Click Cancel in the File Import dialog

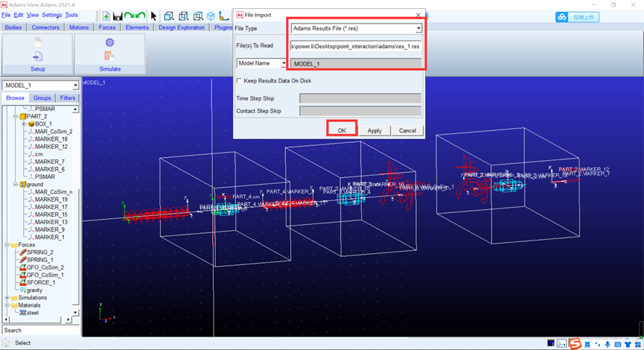[407, 130]
